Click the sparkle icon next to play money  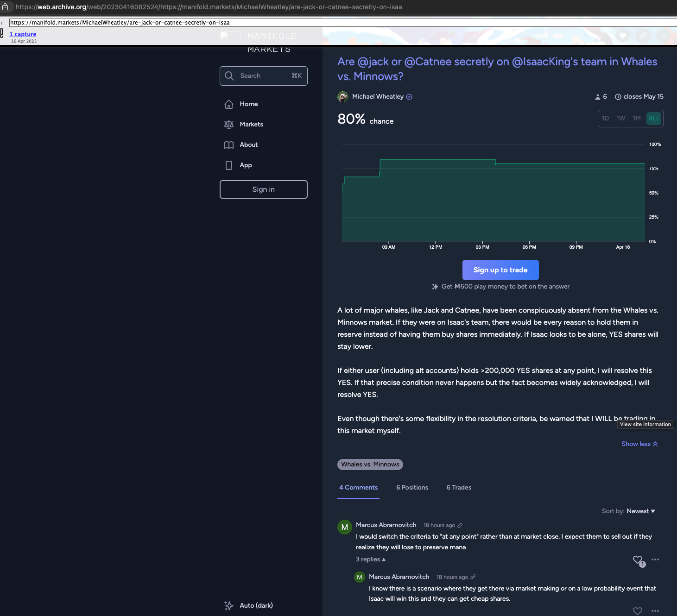click(x=435, y=287)
